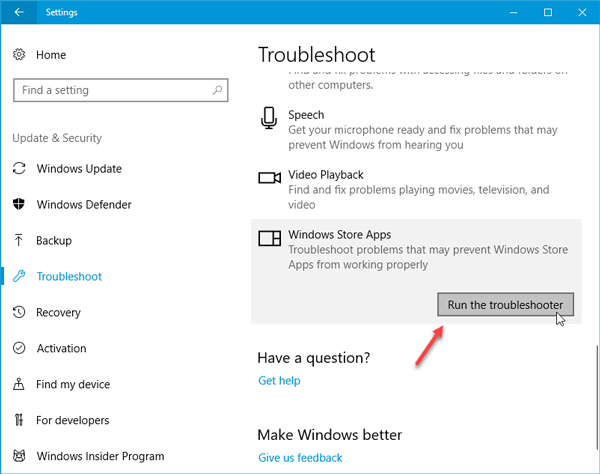Maximize the Settings window
This screenshot has height=474, width=600.
[548, 12]
